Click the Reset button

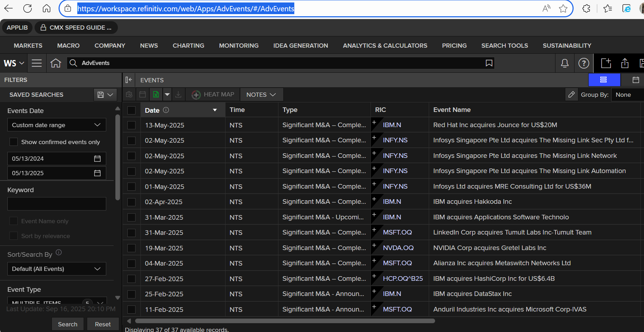coord(103,324)
